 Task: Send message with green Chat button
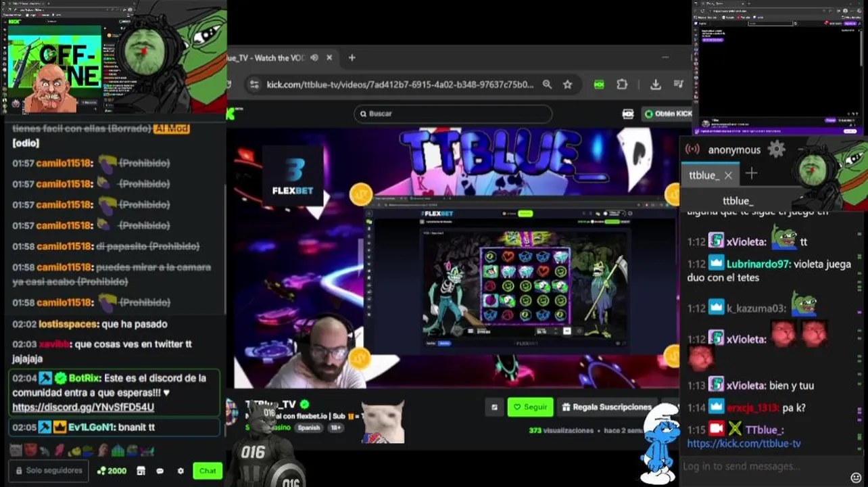208,471
